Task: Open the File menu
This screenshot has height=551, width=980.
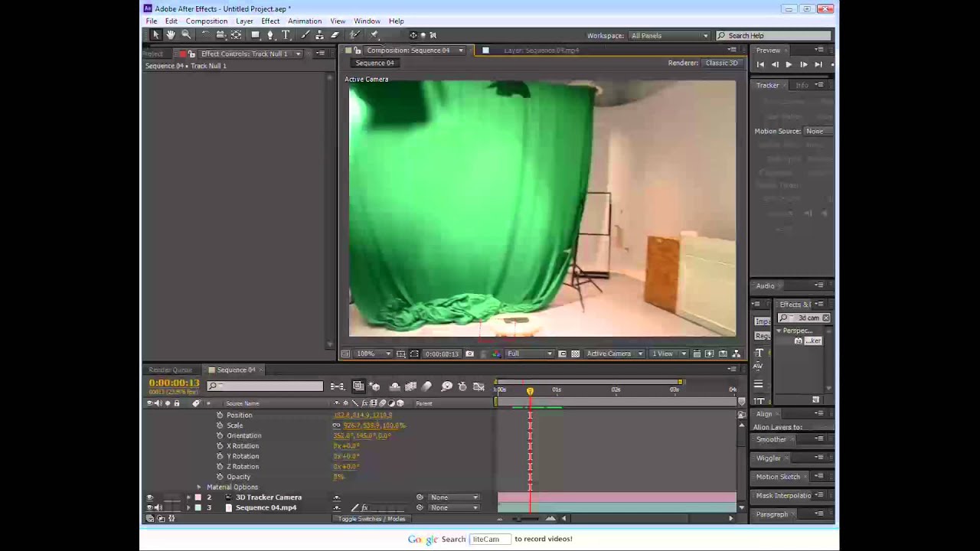Action: (152, 21)
